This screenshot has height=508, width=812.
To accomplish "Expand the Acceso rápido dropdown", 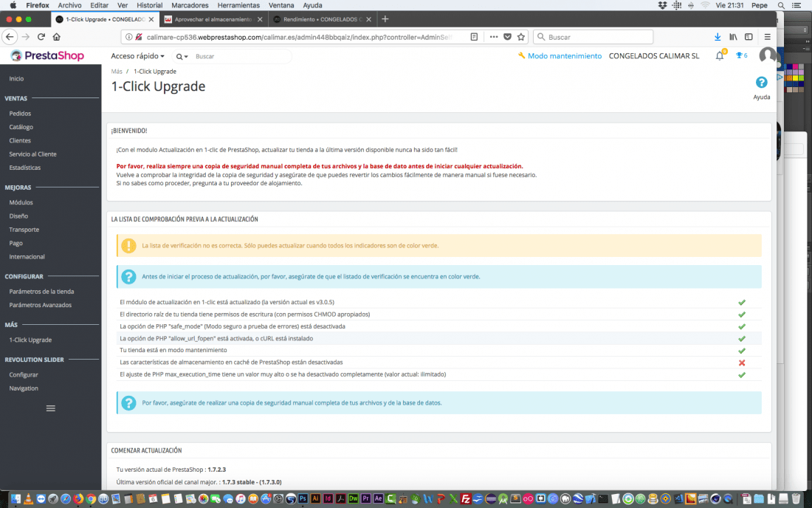I will pos(137,56).
